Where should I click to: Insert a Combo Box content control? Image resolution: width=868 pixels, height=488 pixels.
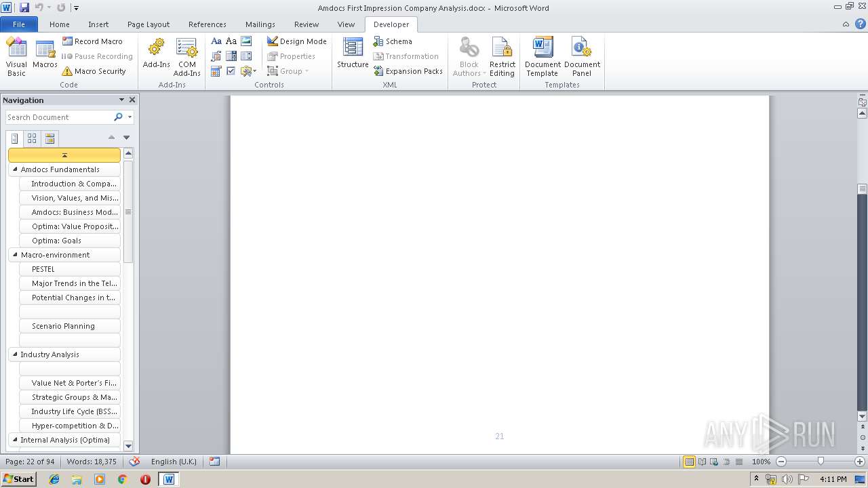[x=231, y=56]
